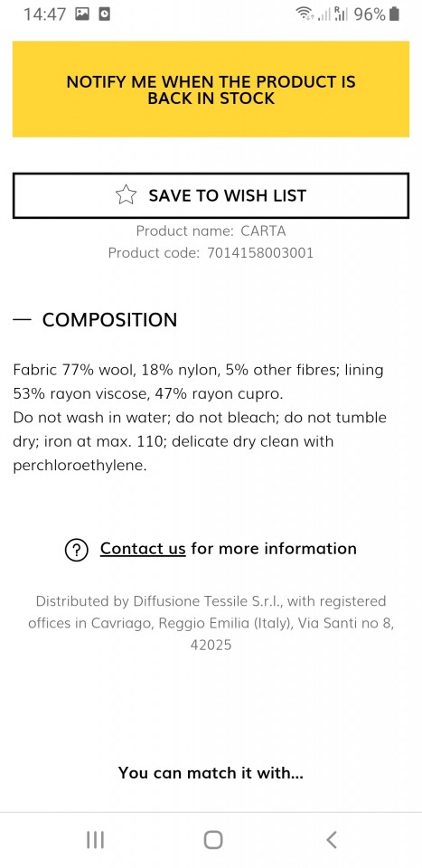Open the Contact us link
The width and height of the screenshot is (422, 868).
143,549
